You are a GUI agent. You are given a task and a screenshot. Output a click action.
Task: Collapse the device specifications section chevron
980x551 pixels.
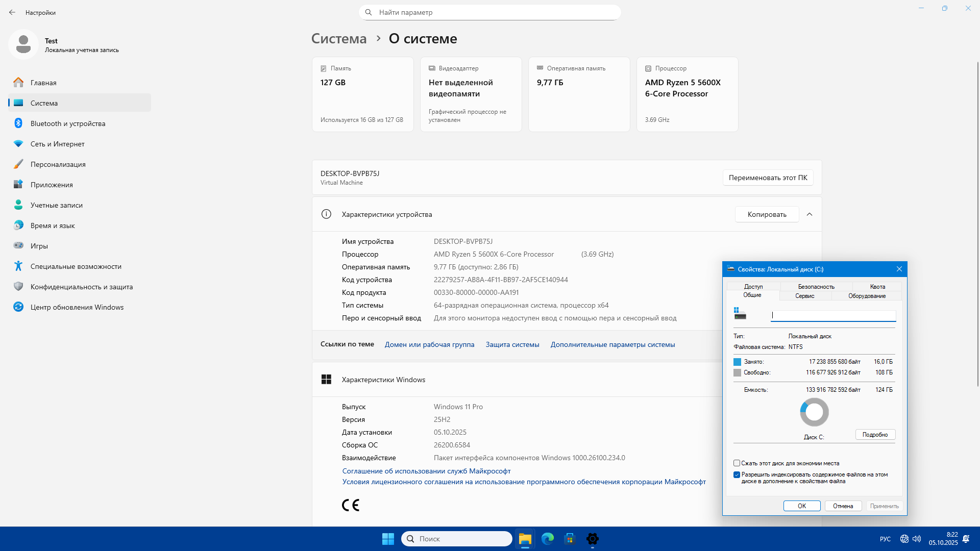click(810, 214)
